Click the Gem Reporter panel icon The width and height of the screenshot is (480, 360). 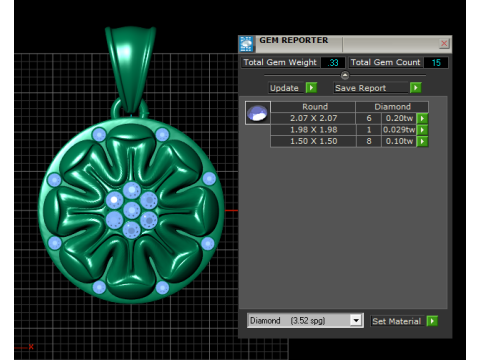pyautogui.click(x=246, y=44)
